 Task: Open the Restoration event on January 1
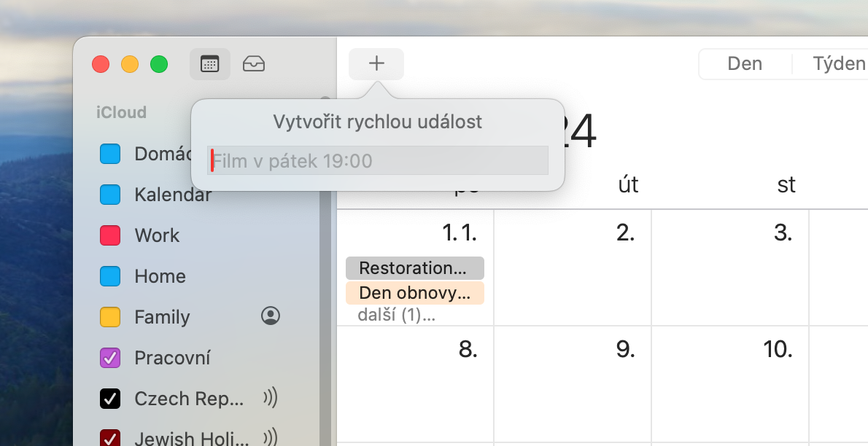[414, 268]
